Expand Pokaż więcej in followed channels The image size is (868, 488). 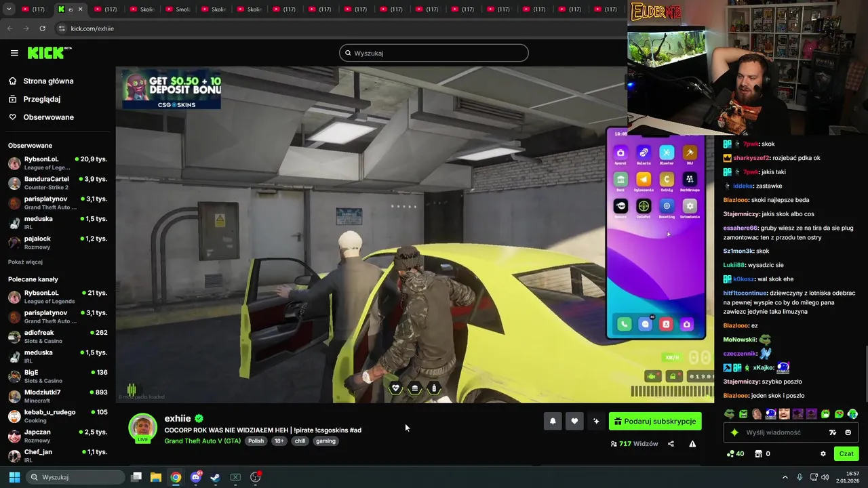(x=25, y=262)
